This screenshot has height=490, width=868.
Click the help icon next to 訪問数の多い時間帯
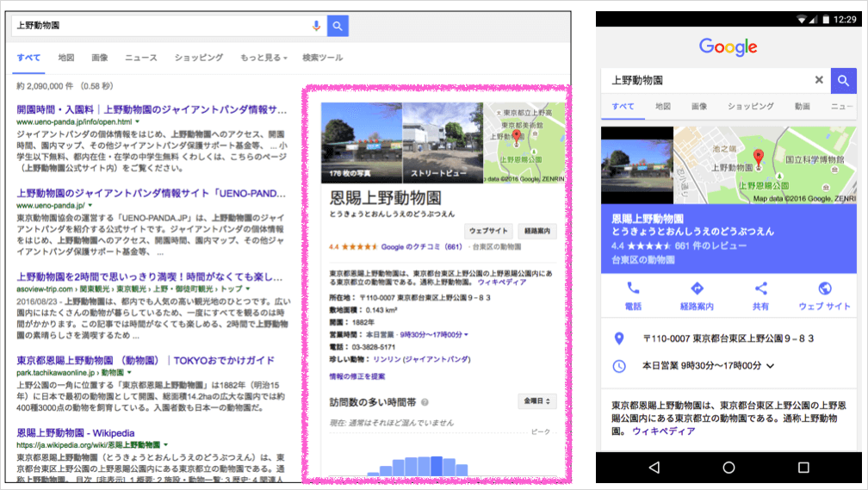pos(425,402)
